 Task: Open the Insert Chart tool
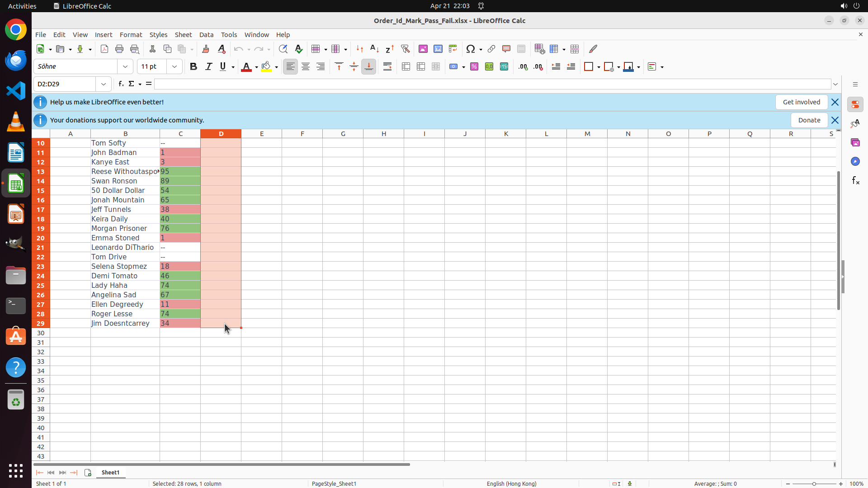pyautogui.click(x=438, y=49)
